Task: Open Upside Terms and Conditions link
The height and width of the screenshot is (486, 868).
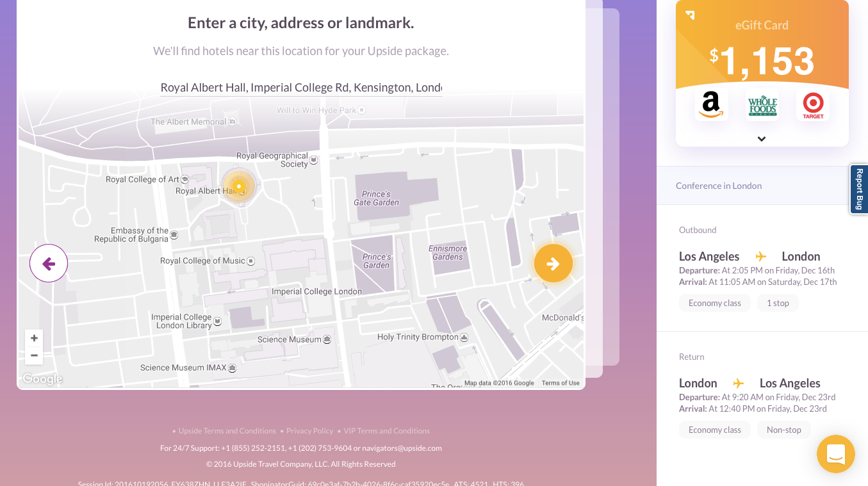Action: (x=227, y=431)
